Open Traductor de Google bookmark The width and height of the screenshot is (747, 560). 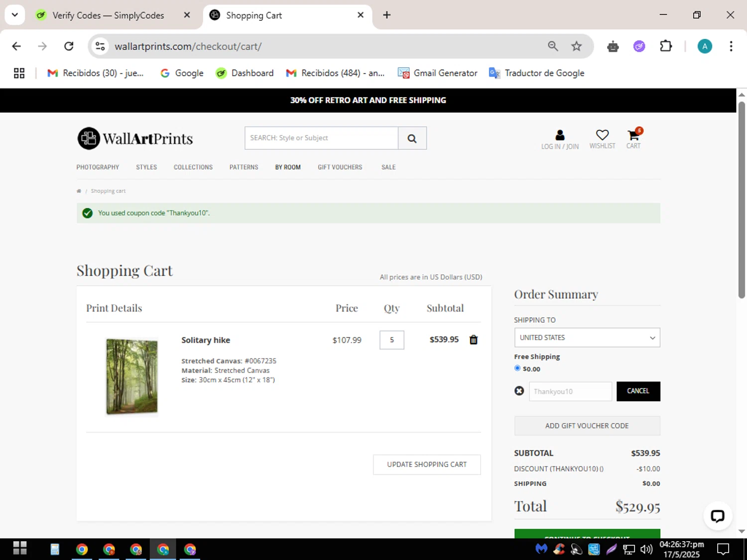coord(536,73)
